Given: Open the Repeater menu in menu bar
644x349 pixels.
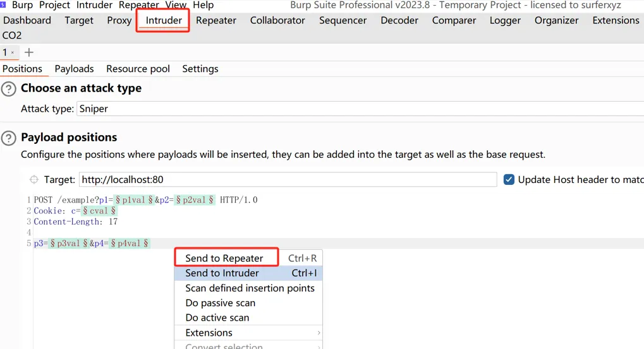Looking at the screenshot, I should 139,5.
